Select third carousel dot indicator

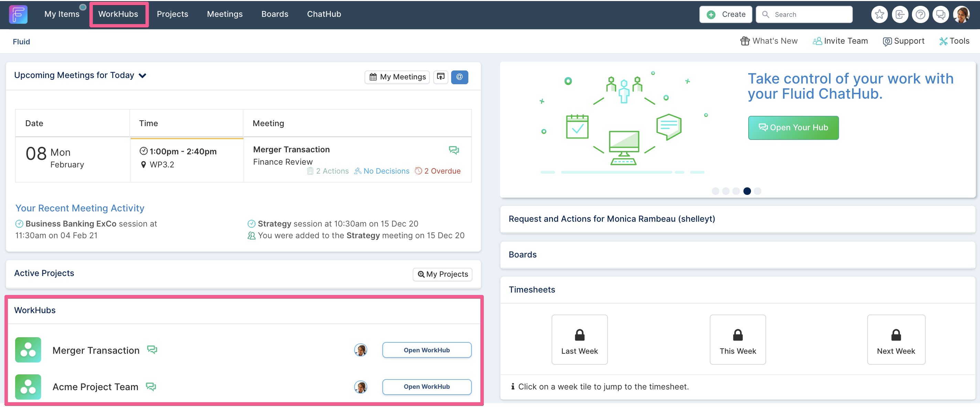pos(737,191)
